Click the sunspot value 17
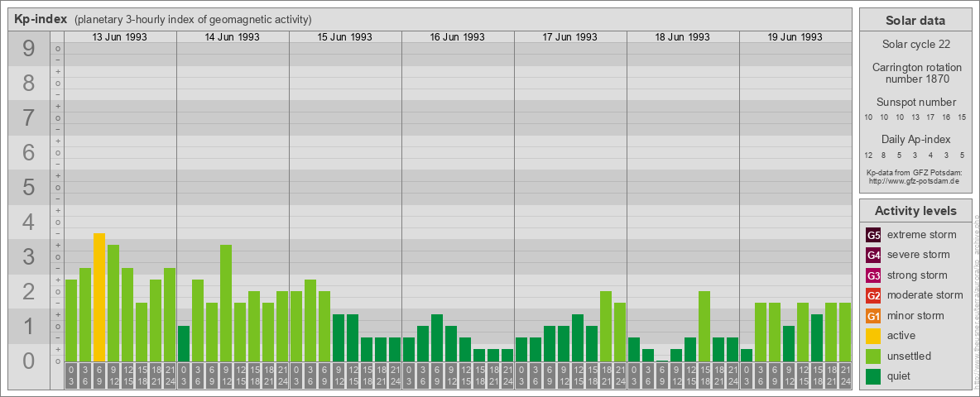The image size is (980, 397). (x=930, y=117)
